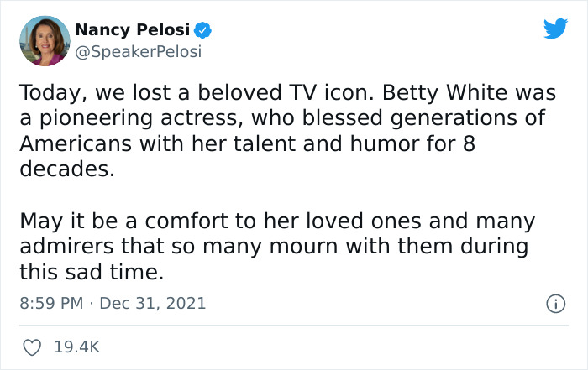Screen dimensions: 588x370
Task: Click the Twitter bird logo
Action: tap(555, 29)
